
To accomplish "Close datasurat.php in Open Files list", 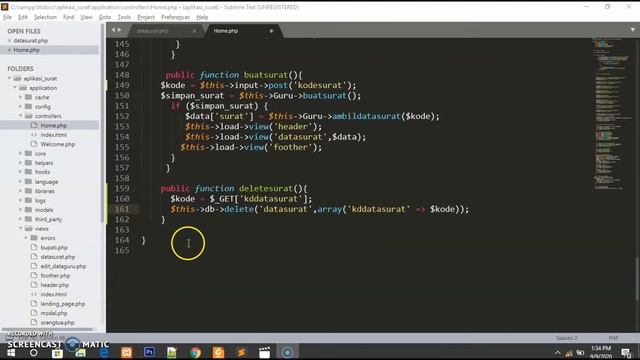I will point(9,40).
